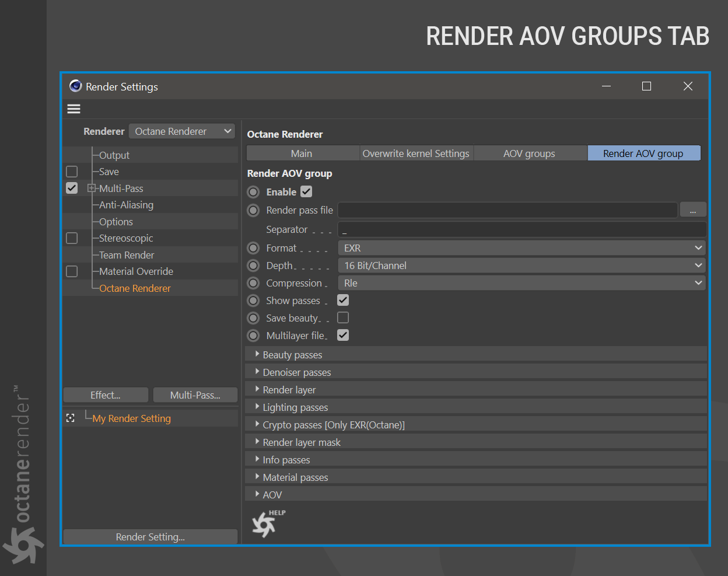Screen dimensions: 728x576
Task: Expand the AOV section
Action: coord(476,494)
